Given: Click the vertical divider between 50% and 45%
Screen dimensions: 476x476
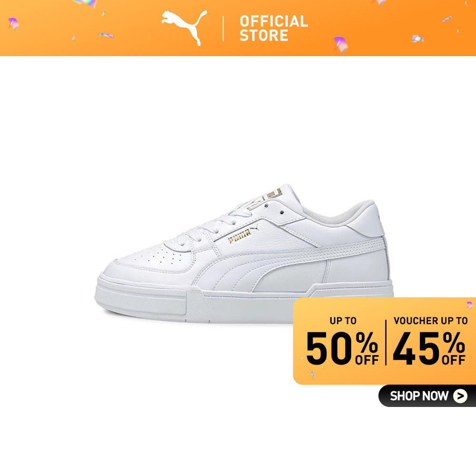Looking at the screenshot, I should 386,342.
